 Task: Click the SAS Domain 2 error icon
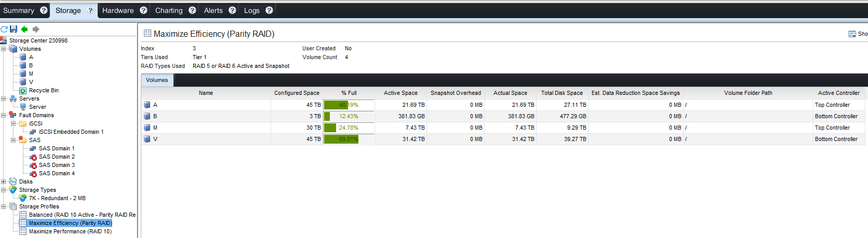click(x=33, y=157)
